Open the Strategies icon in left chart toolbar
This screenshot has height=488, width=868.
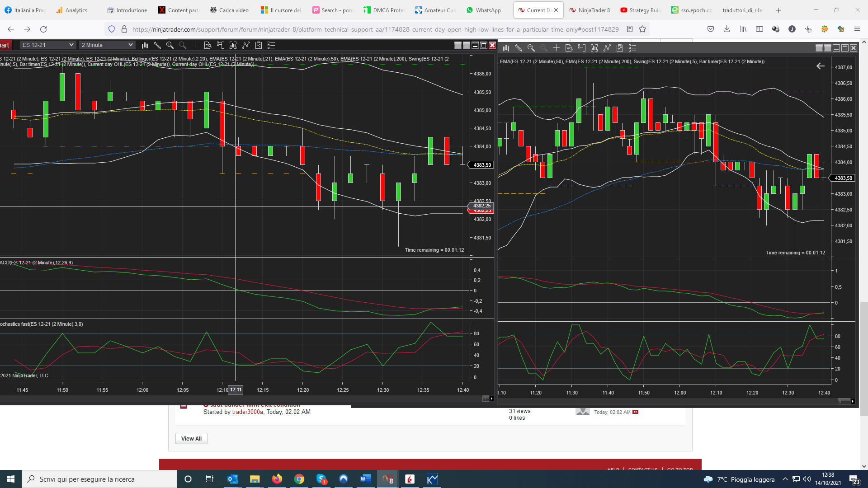259,45
